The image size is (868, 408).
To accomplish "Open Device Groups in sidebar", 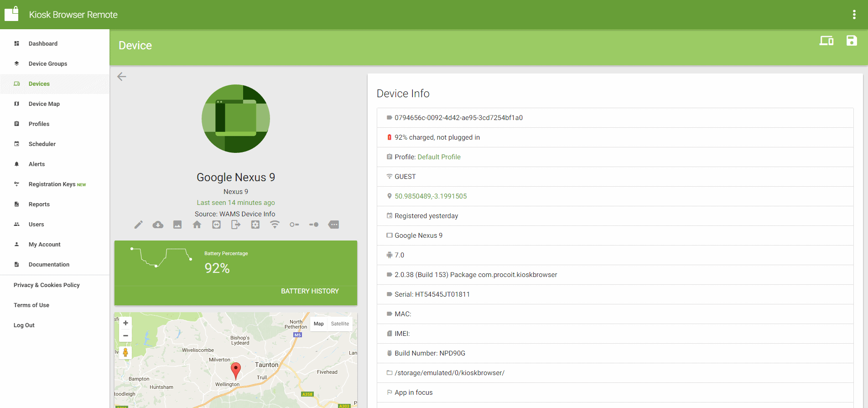I will pos(55,64).
